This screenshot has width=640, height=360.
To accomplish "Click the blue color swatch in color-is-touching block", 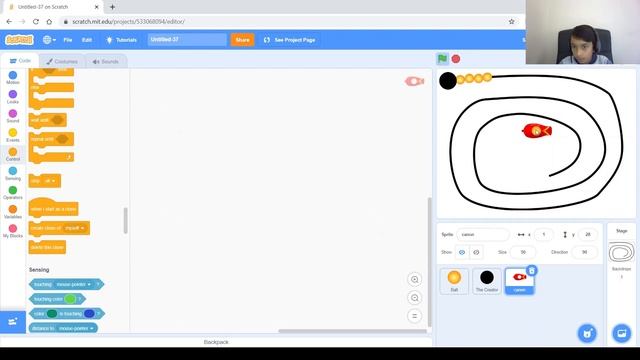I will pyautogui.click(x=89, y=314).
